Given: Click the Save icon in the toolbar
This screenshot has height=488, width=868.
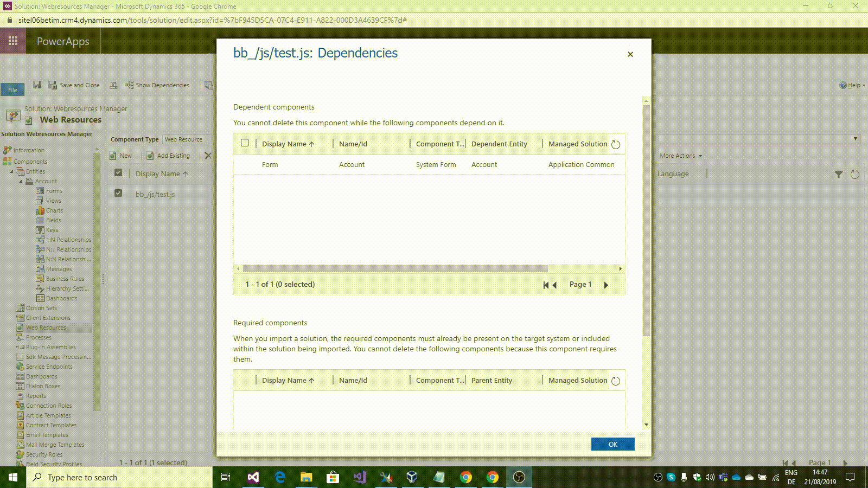Looking at the screenshot, I should pyautogui.click(x=37, y=85).
